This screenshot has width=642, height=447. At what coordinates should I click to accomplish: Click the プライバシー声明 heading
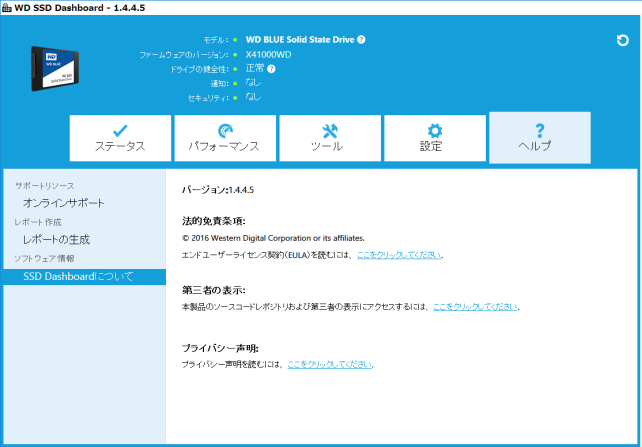(220, 348)
